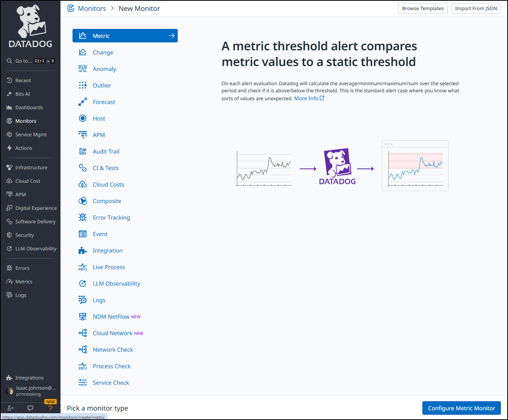Select Monitors in the sidebar
Viewport: 508px width, 420px height.
click(x=31, y=121)
